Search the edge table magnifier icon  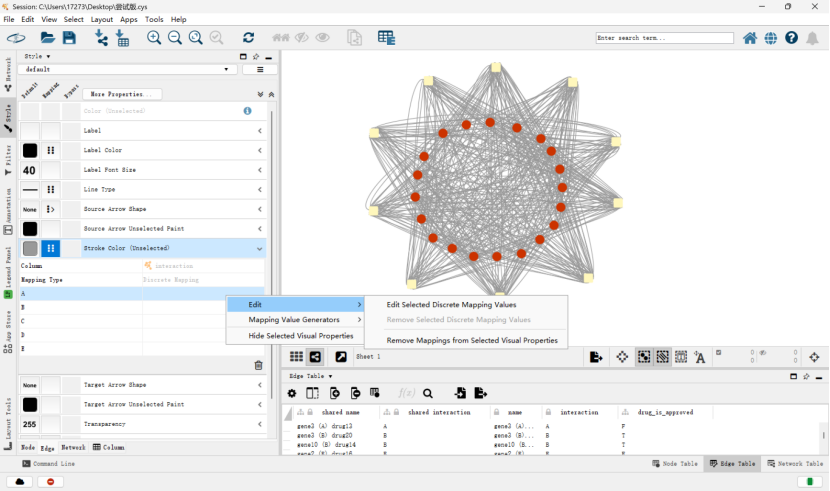click(x=428, y=393)
